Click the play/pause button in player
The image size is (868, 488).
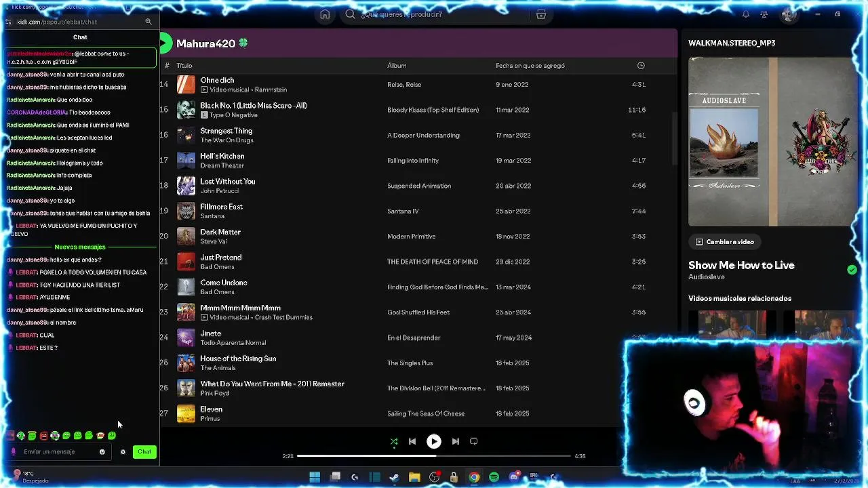(x=434, y=441)
